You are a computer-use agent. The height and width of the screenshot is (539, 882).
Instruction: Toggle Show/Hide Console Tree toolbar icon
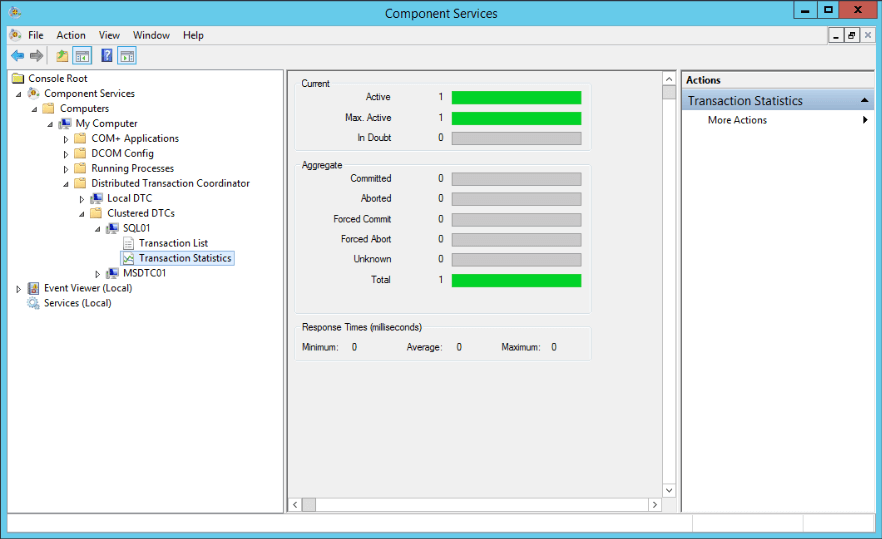click(82, 56)
